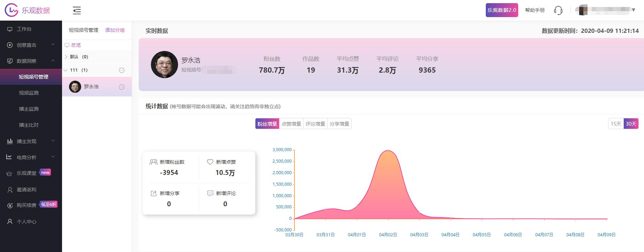This screenshot has width=644, height=252.
Task: Expand the 默认 (0) group
Action: coord(66,57)
